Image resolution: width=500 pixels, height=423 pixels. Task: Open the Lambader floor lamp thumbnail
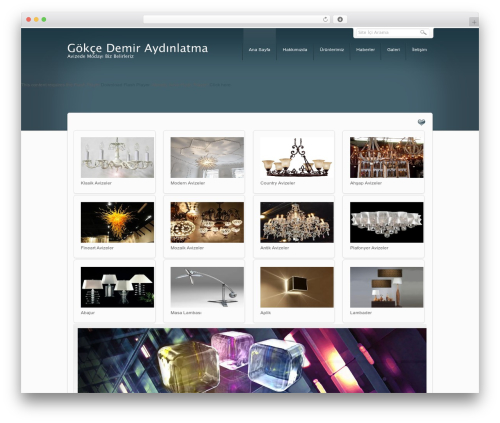point(387,287)
